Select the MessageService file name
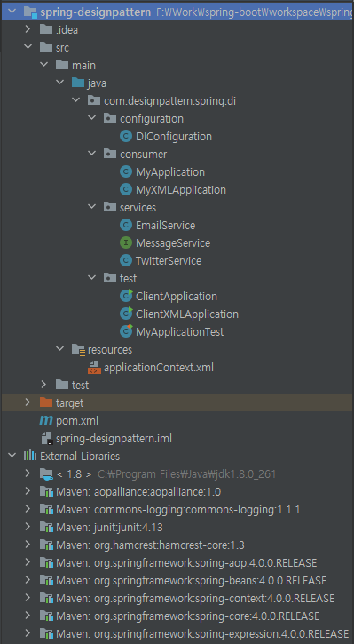354x644 pixels. coord(173,242)
